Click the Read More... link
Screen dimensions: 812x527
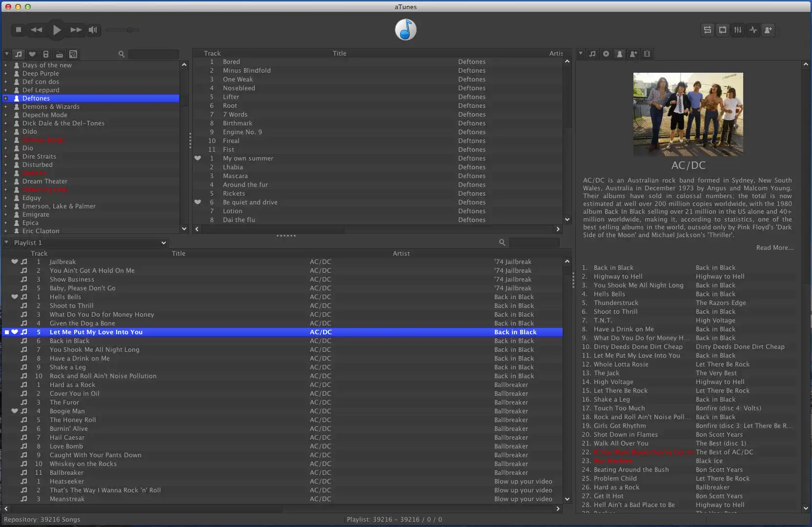(774, 248)
